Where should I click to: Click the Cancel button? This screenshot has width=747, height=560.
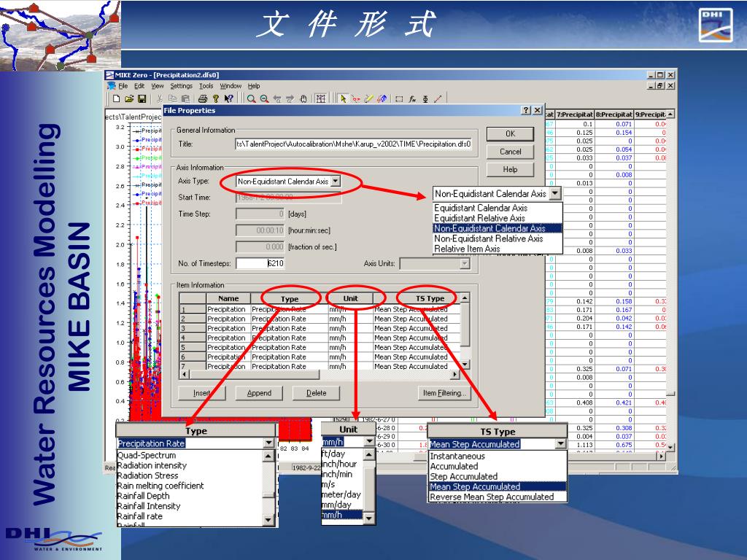click(x=510, y=152)
